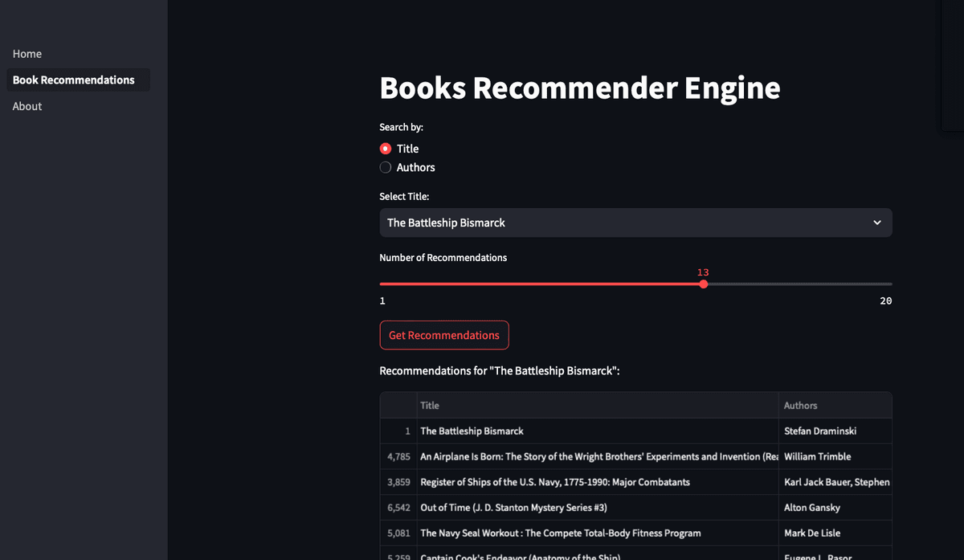Click author cell 'William Trimble'
Screen dimensions: 964x560
(x=835, y=456)
